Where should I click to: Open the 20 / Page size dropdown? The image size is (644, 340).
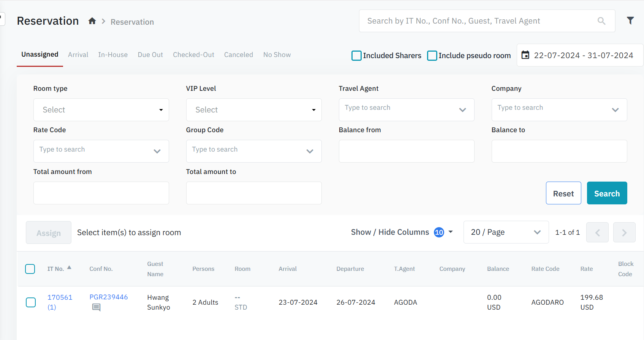506,232
